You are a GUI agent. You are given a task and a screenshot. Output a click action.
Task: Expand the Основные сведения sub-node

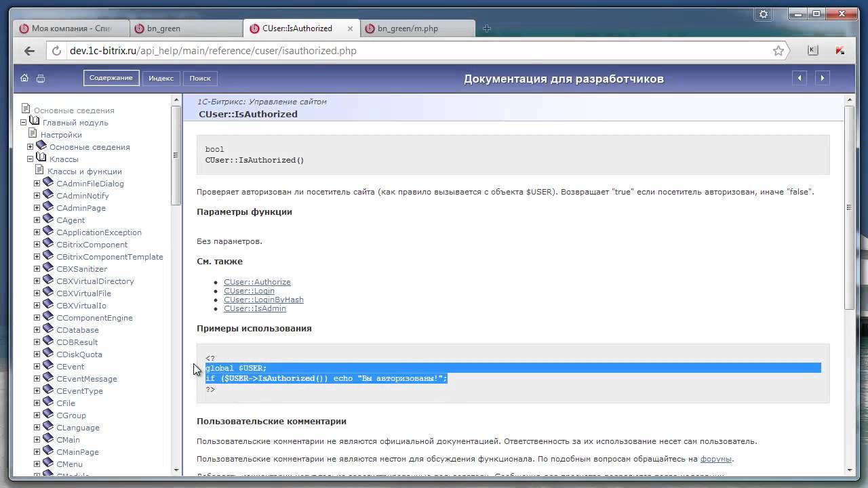(31, 147)
